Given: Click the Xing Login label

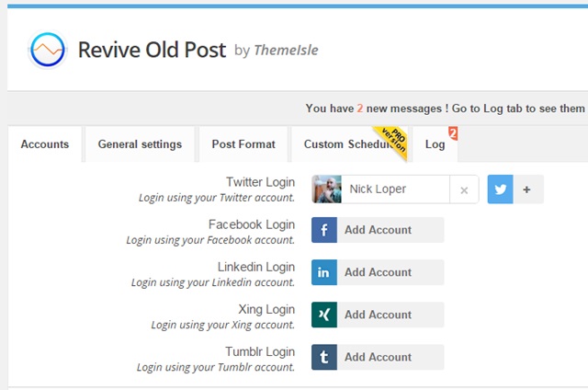Looking at the screenshot, I should point(266,309).
